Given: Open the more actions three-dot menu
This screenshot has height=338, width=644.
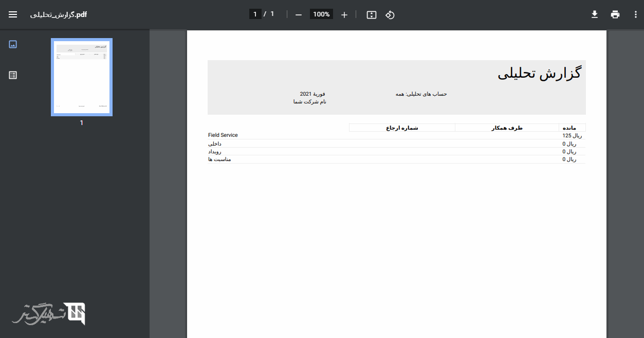Looking at the screenshot, I should click(x=636, y=14).
